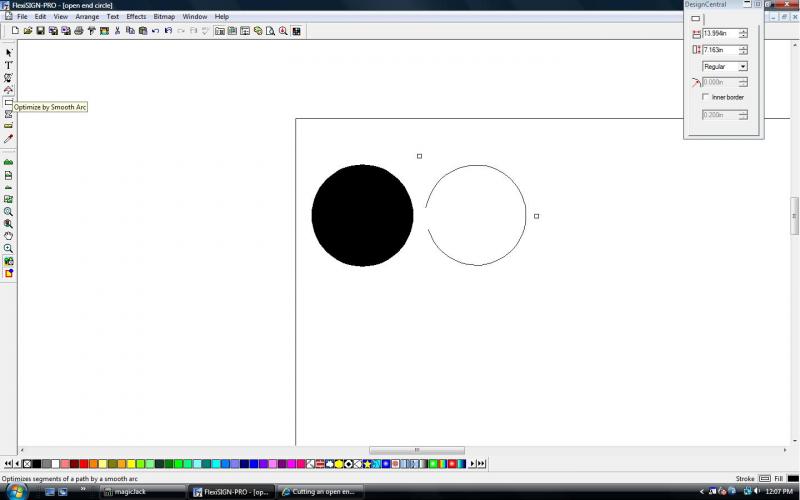Open the View menu
The width and height of the screenshot is (800, 500).
pos(61,16)
